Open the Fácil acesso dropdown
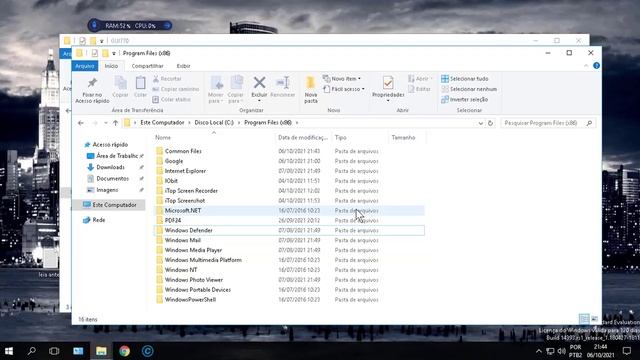The image size is (640, 360). (344, 89)
